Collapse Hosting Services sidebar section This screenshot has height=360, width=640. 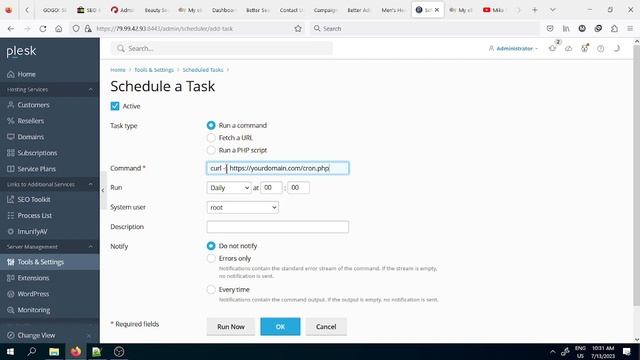91,89
